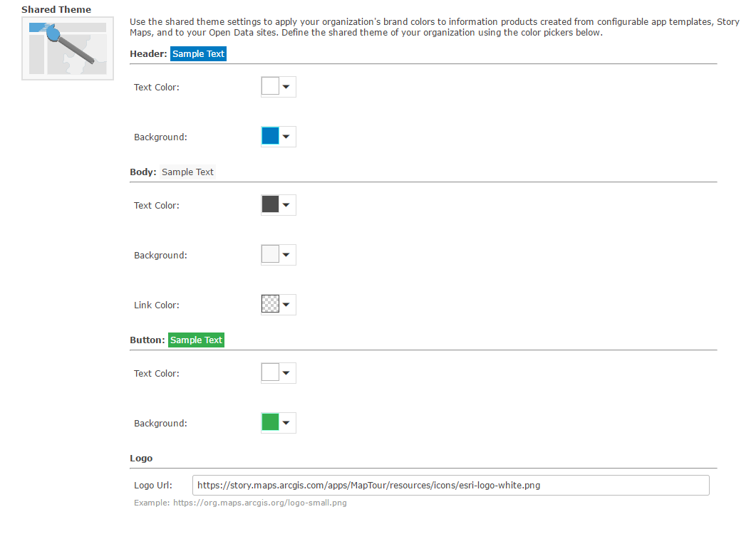Click the Body Background light swatch
This screenshot has height=534, width=756.
tap(270, 255)
